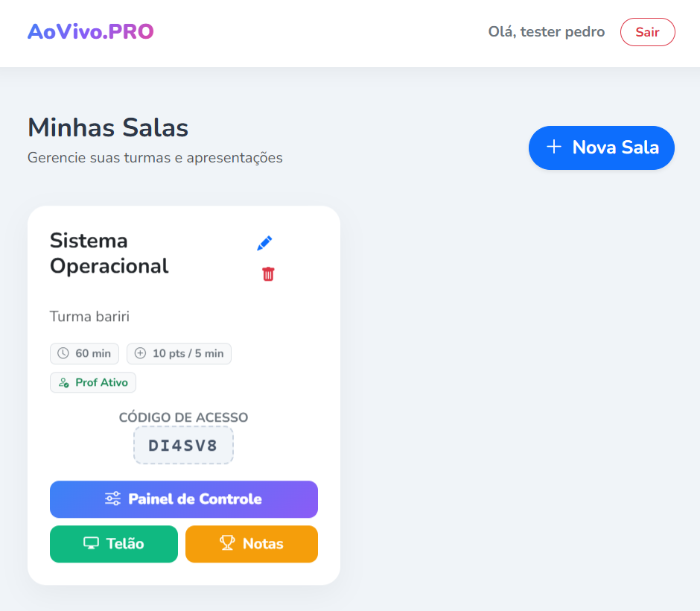Click the 60 min duration badge
Screen dimensions: 700x611
tap(84, 354)
